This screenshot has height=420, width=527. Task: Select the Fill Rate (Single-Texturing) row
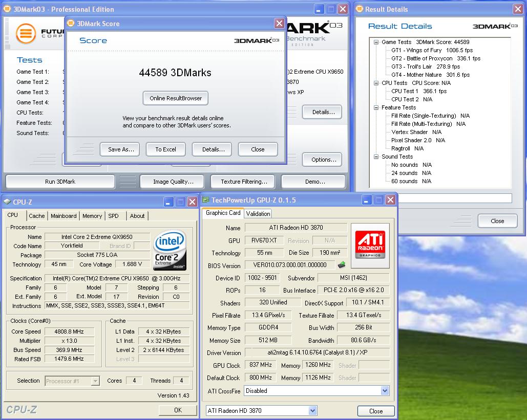click(431, 116)
